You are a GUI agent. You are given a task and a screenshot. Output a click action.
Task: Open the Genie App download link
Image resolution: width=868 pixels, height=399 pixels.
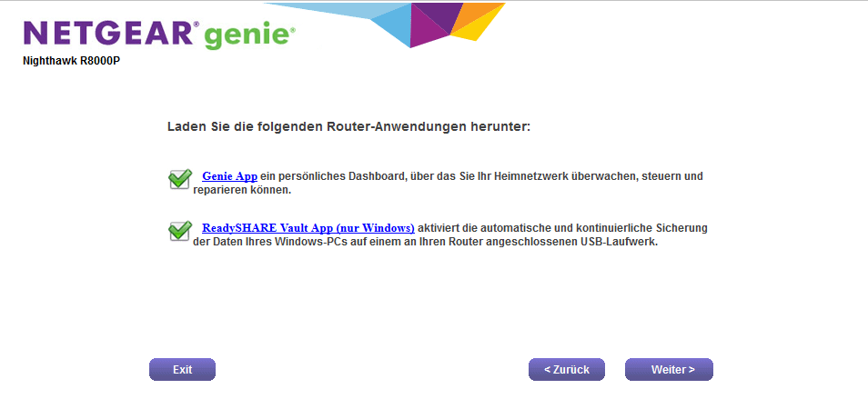coord(229,177)
